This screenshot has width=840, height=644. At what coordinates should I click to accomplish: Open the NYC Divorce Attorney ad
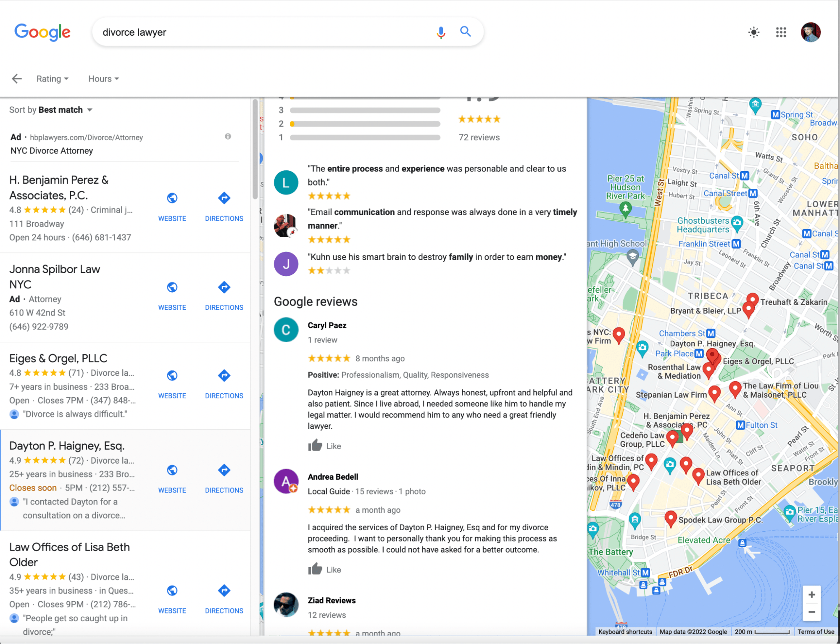click(52, 150)
